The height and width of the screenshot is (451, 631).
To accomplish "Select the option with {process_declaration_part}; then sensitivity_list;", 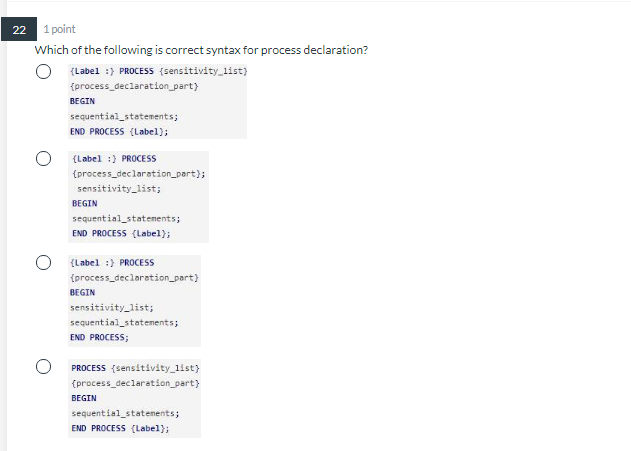I will (x=43, y=159).
